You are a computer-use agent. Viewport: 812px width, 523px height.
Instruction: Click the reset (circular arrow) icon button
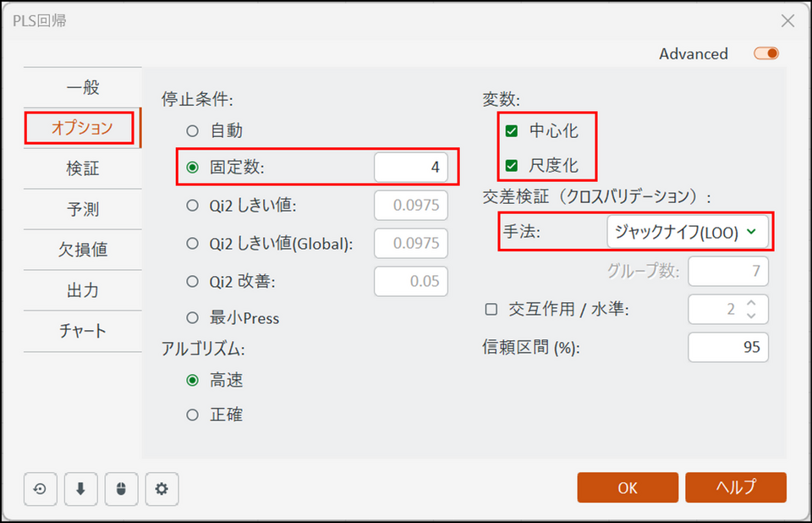[x=41, y=488]
